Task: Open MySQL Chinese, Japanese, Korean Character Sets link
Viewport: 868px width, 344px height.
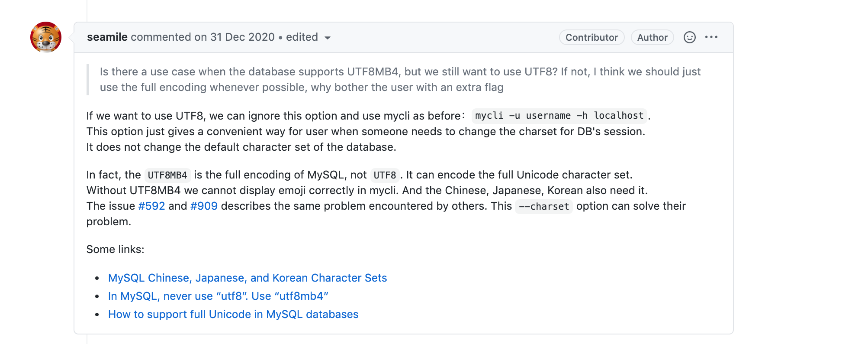Action: pos(247,278)
